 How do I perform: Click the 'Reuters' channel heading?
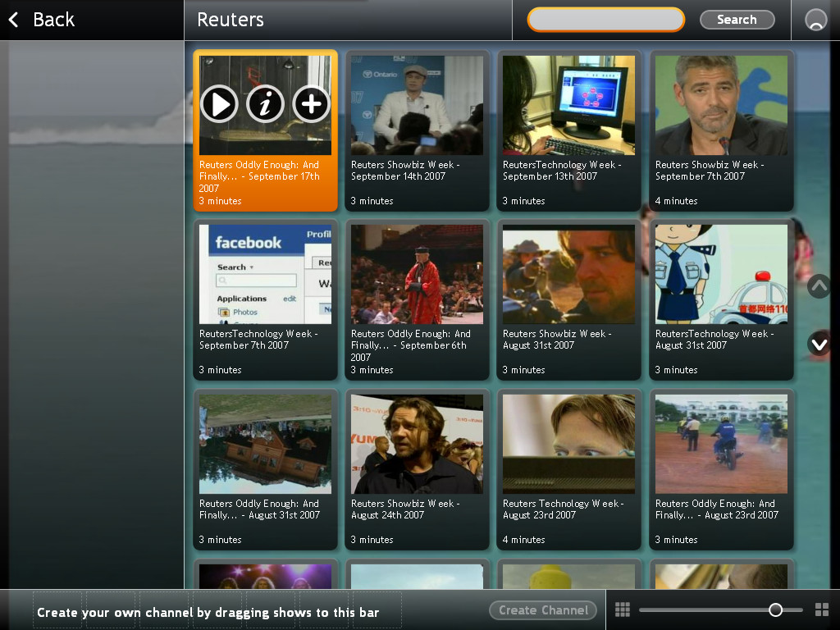click(231, 20)
